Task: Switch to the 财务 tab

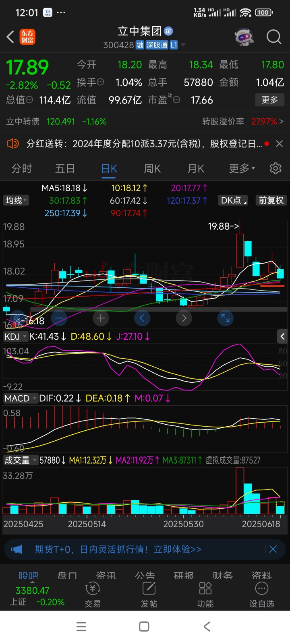Action: (x=223, y=575)
